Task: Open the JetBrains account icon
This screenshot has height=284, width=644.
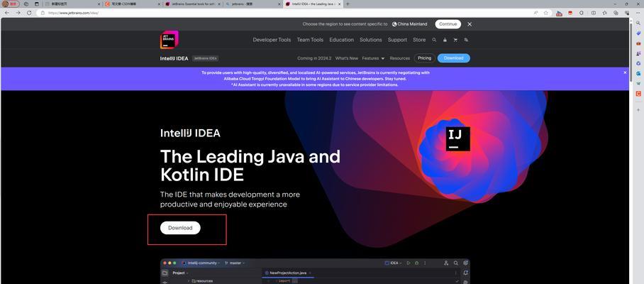Action: click(x=445, y=40)
